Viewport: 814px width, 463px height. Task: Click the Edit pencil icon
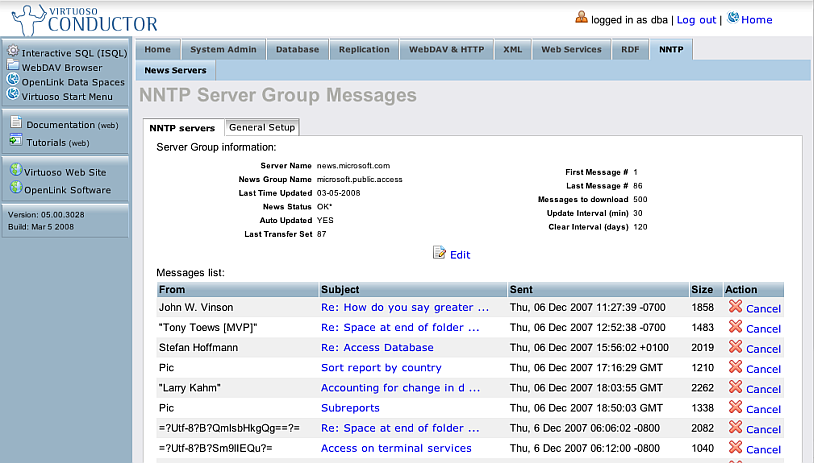click(439, 254)
